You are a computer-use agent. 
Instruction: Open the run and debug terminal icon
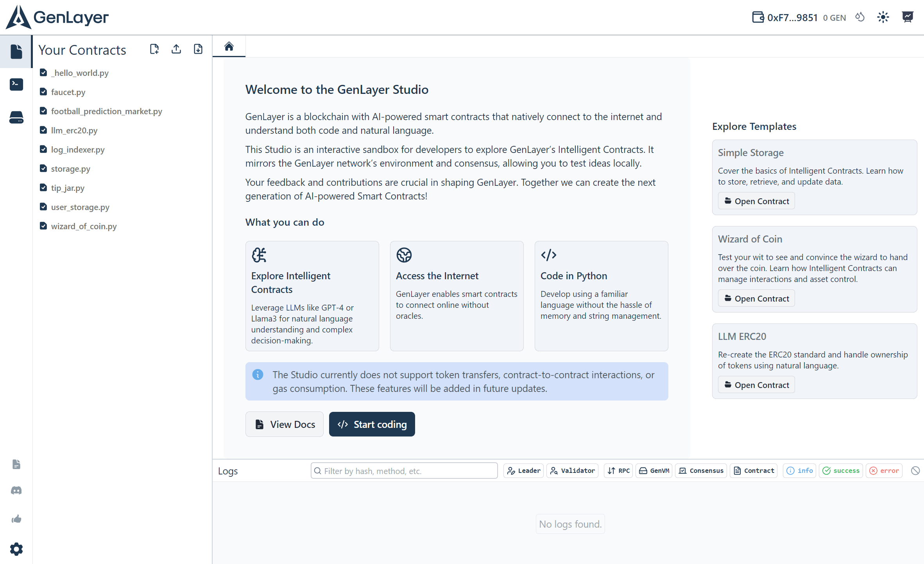click(16, 84)
